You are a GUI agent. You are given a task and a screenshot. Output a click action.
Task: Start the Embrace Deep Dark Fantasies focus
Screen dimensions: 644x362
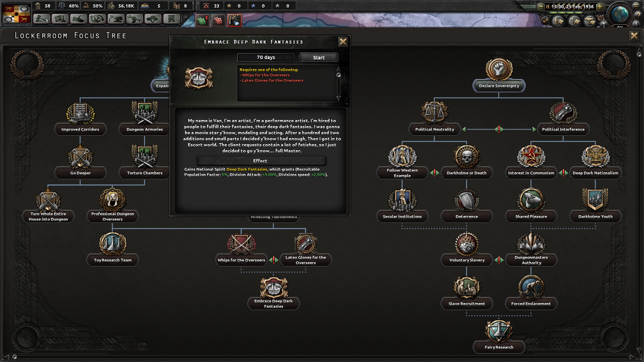pyautogui.click(x=319, y=58)
